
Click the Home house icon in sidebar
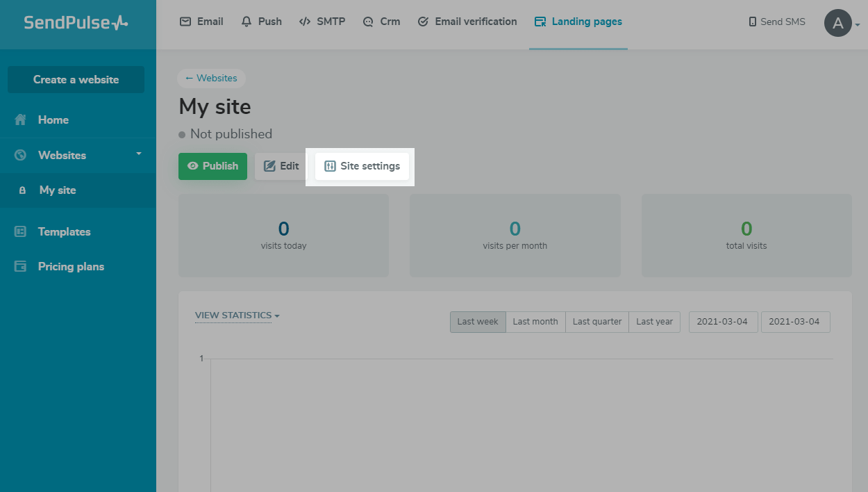(x=21, y=120)
